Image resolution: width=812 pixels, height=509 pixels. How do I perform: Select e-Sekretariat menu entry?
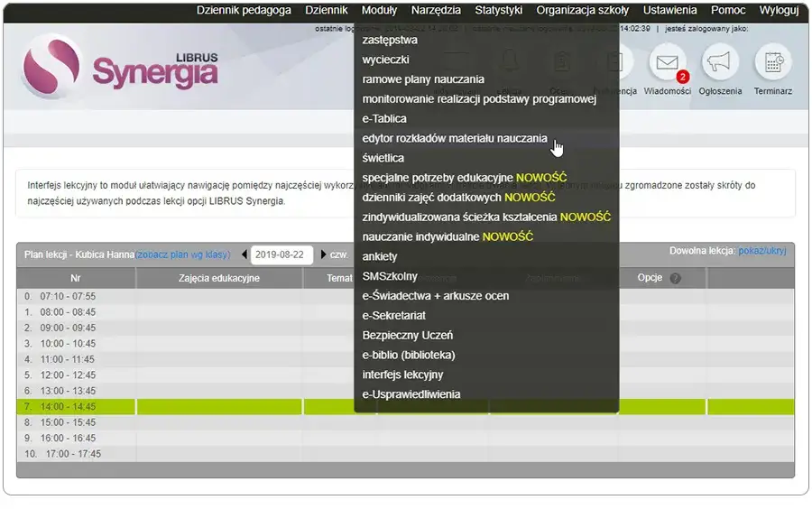click(393, 315)
